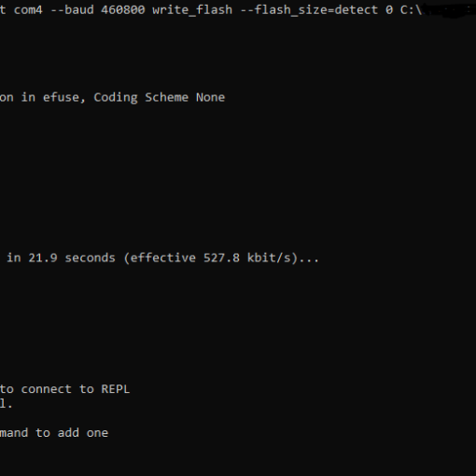The width and height of the screenshot is (476, 476).
Task: Click the blurred file path portion
Action: click(450, 10)
